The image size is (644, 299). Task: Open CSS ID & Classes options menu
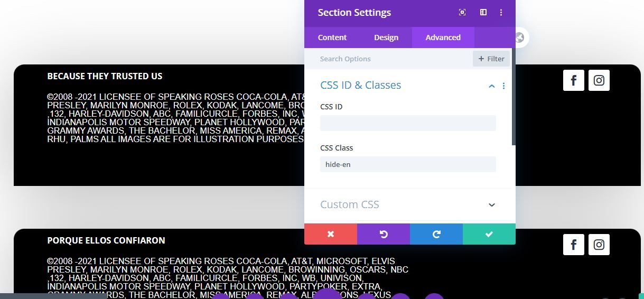(503, 86)
